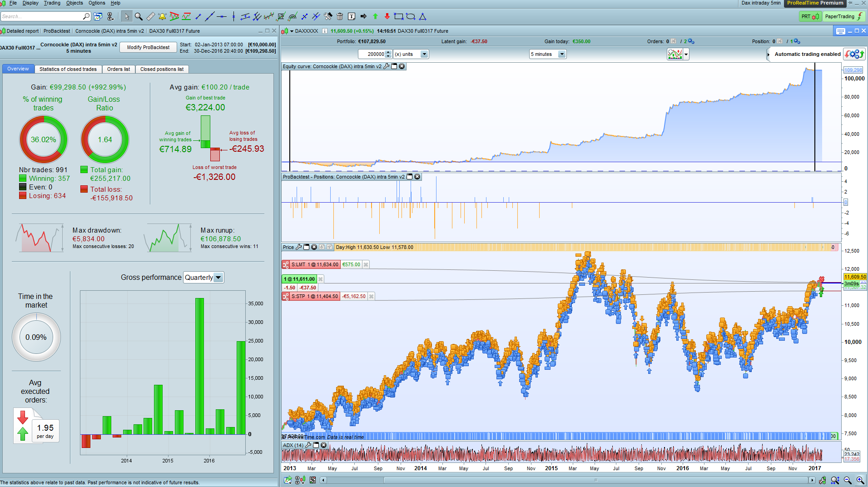Open the 5 minutes timeframe dropdown

click(547, 54)
